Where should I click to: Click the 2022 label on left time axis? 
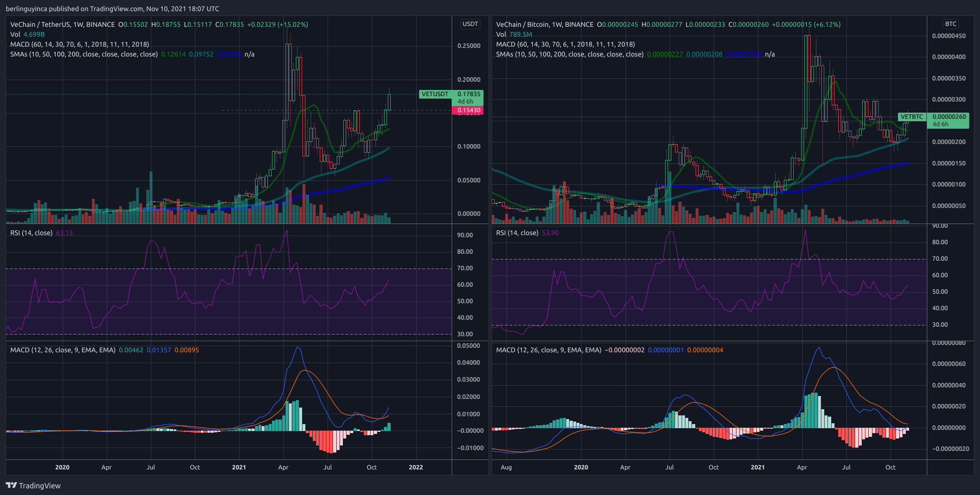tap(416, 467)
